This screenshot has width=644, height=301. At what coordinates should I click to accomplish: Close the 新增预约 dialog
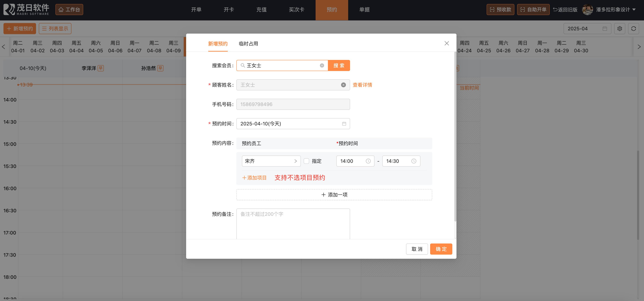(x=446, y=43)
